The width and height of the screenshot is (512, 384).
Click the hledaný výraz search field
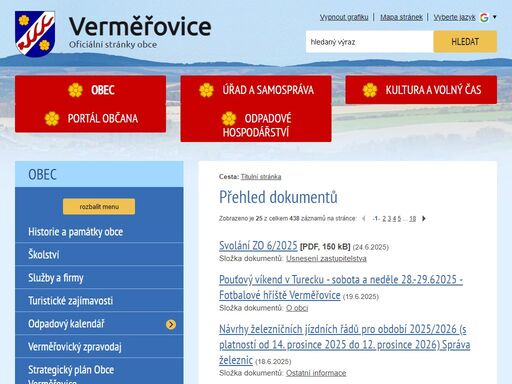(x=370, y=42)
